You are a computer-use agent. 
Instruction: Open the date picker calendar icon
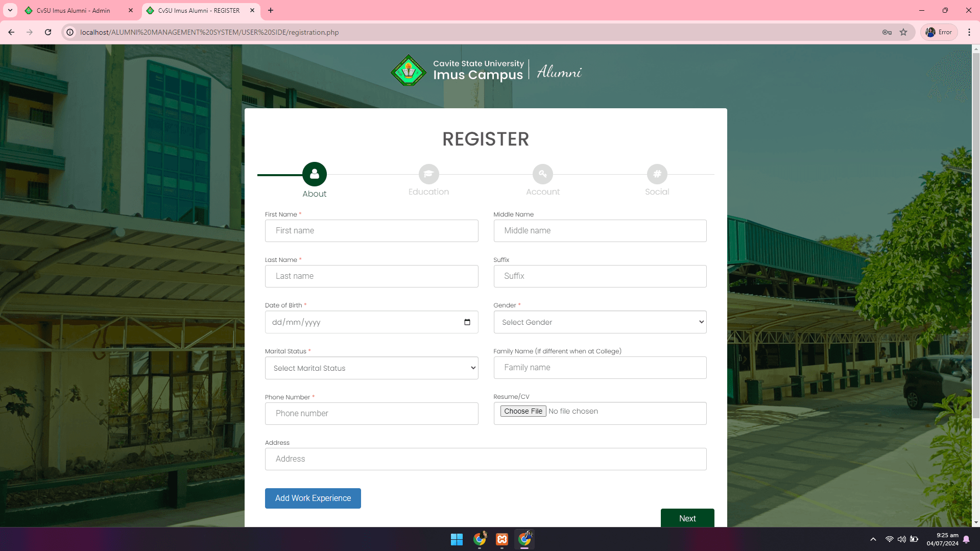pos(467,322)
